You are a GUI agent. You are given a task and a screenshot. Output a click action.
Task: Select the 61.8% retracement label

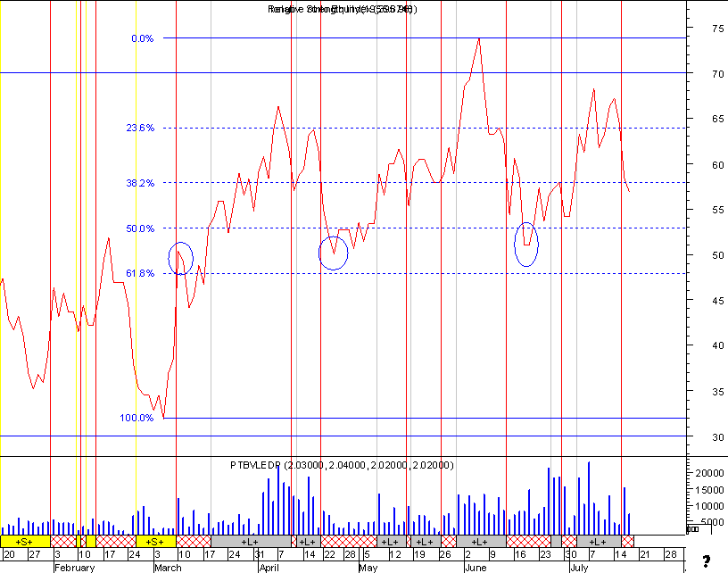tap(140, 273)
